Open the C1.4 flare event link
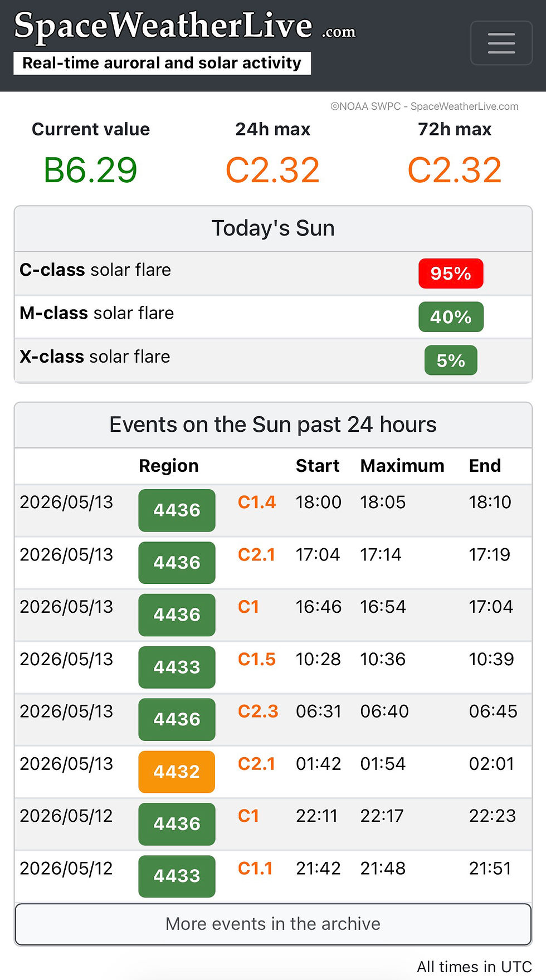546x980 pixels. 257,502
